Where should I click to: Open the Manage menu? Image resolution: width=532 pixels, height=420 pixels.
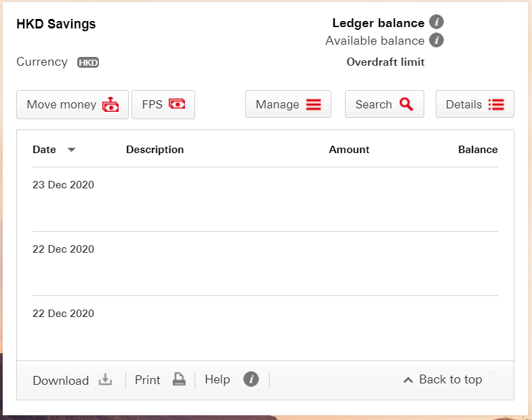(x=288, y=104)
